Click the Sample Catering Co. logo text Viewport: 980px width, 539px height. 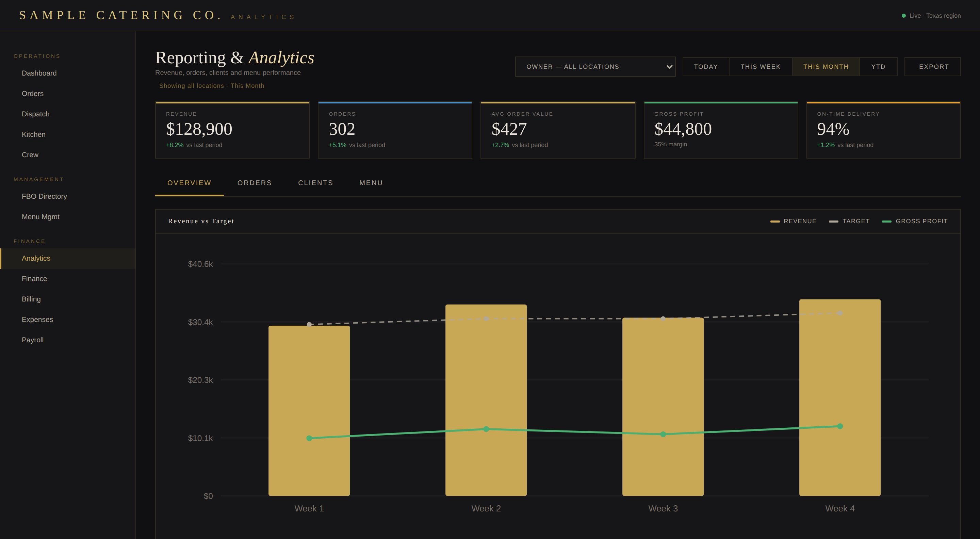[120, 15]
